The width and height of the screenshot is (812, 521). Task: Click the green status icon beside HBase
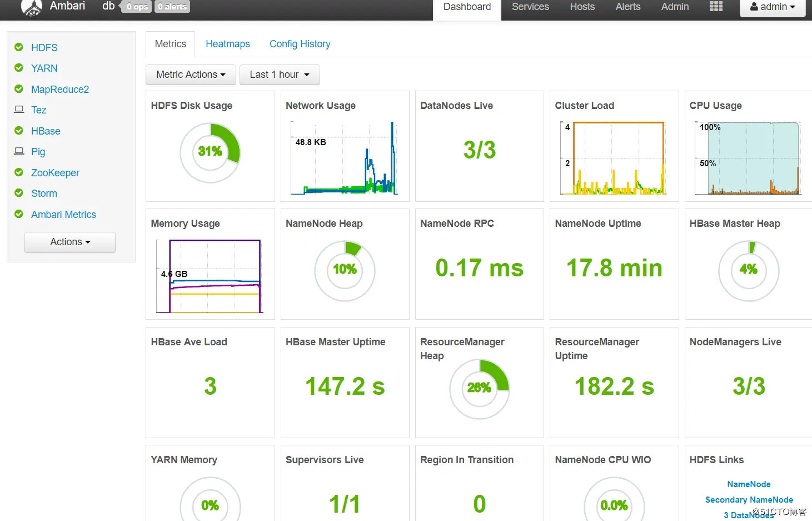pos(19,131)
